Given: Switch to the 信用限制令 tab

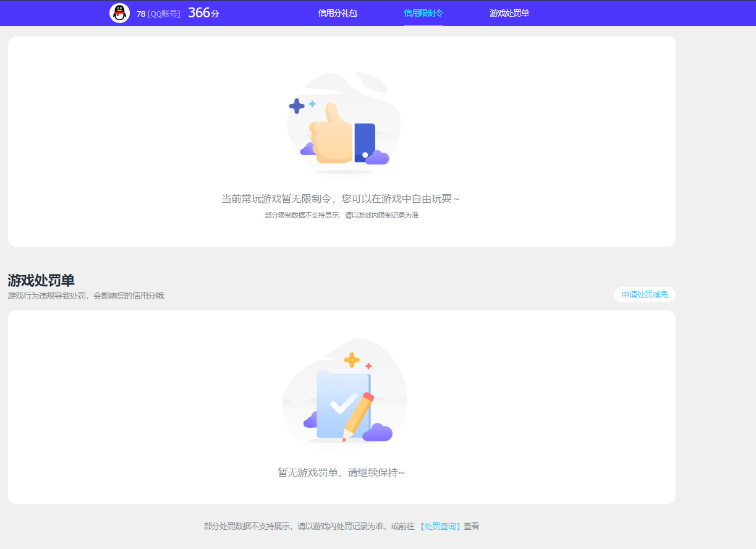Looking at the screenshot, I should click(x=423, y=13).
